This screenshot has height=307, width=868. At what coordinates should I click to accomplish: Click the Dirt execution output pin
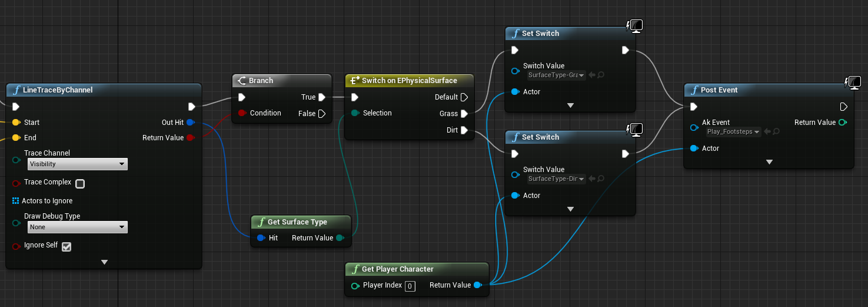tap(464, 130)
